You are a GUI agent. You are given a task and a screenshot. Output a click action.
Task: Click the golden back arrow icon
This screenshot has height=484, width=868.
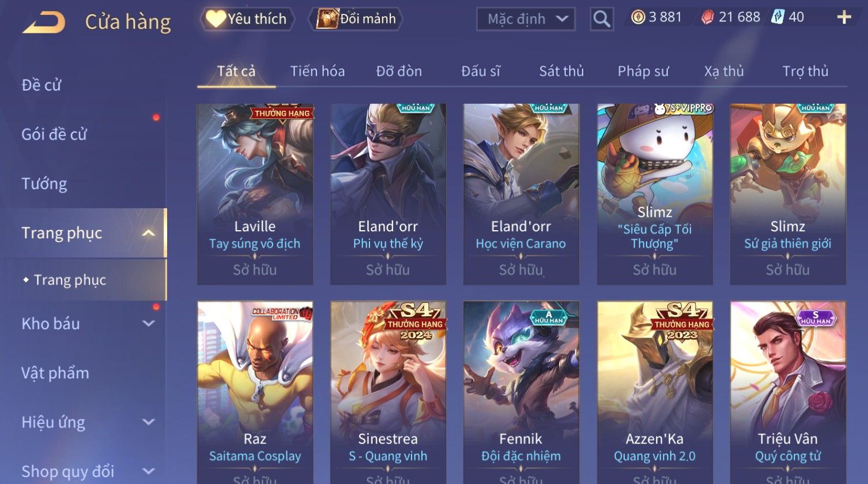[x=44, y=22]
